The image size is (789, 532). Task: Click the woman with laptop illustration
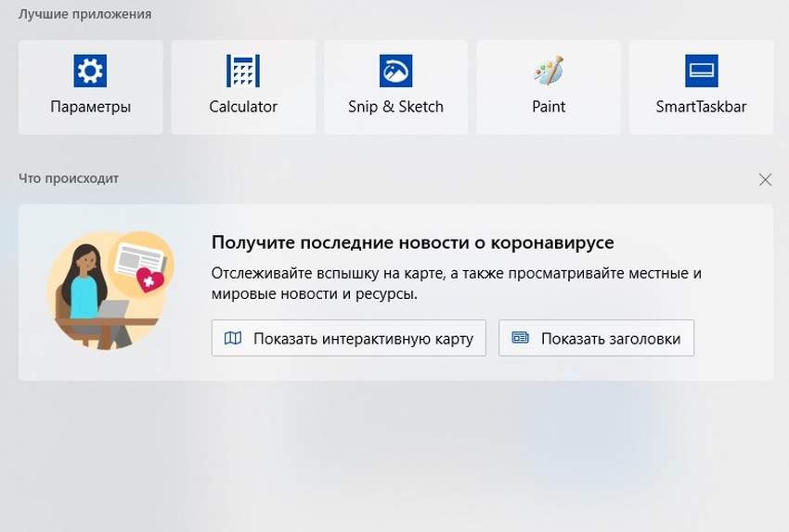(x=110, y=290)
